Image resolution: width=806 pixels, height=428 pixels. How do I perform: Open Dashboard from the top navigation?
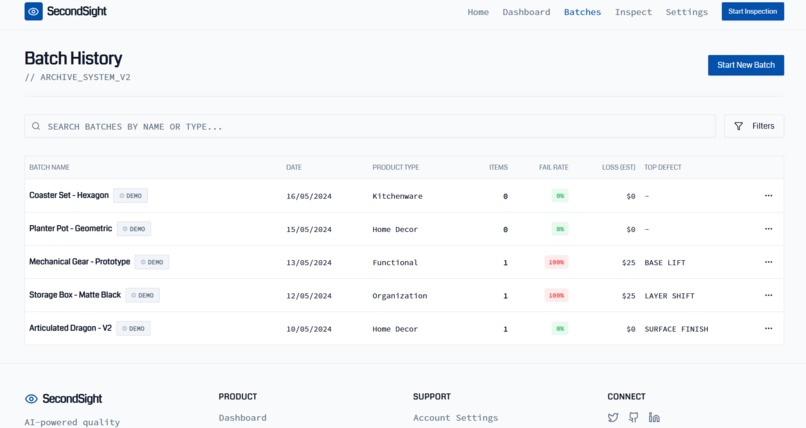(x=526, y=12)
